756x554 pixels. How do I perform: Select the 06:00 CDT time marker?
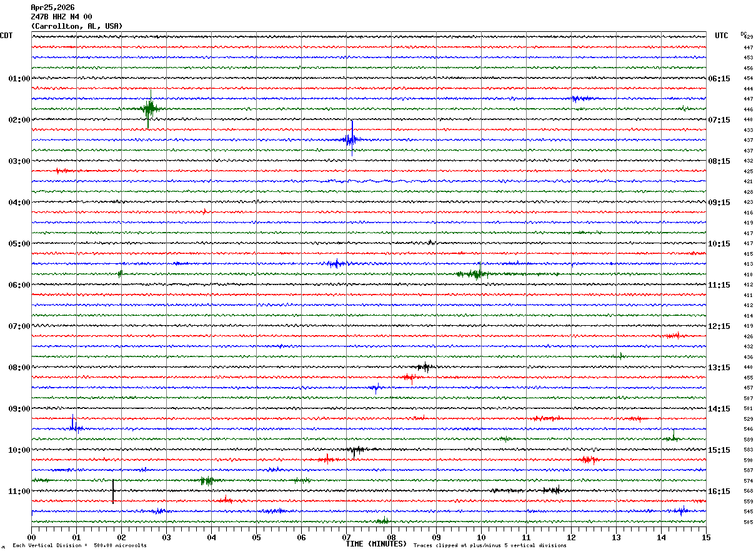[19, 285]
